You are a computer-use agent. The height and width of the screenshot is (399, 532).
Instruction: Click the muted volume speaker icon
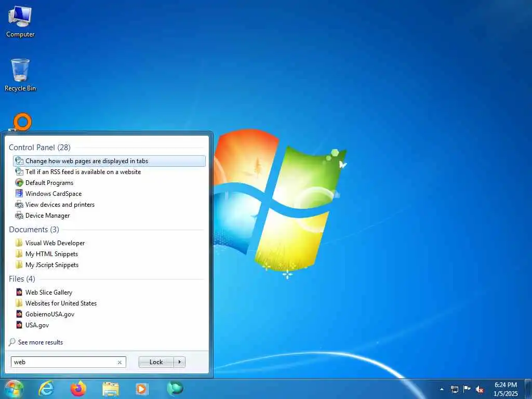tap(480, 389)
